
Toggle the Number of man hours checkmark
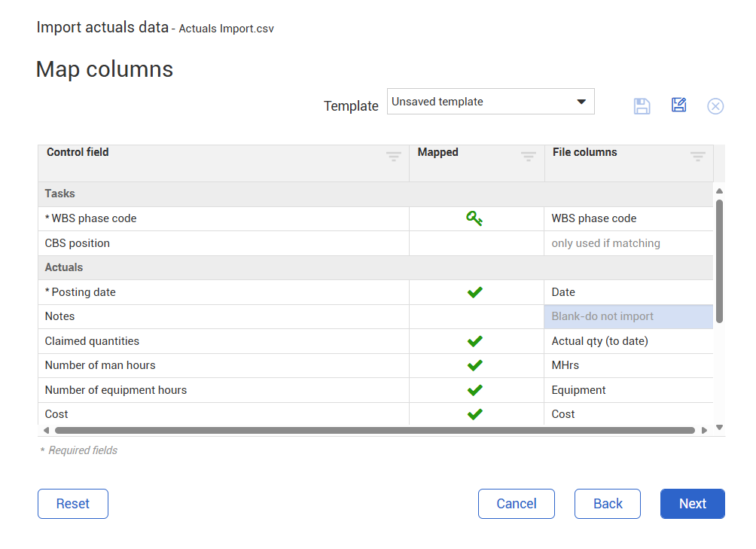474,365
